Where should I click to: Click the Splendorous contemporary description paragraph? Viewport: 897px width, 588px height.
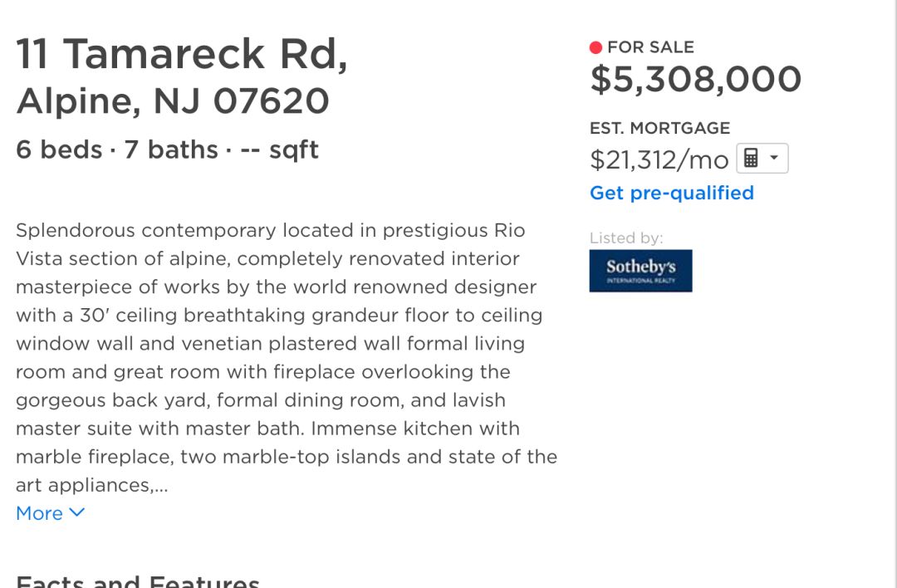286,357
